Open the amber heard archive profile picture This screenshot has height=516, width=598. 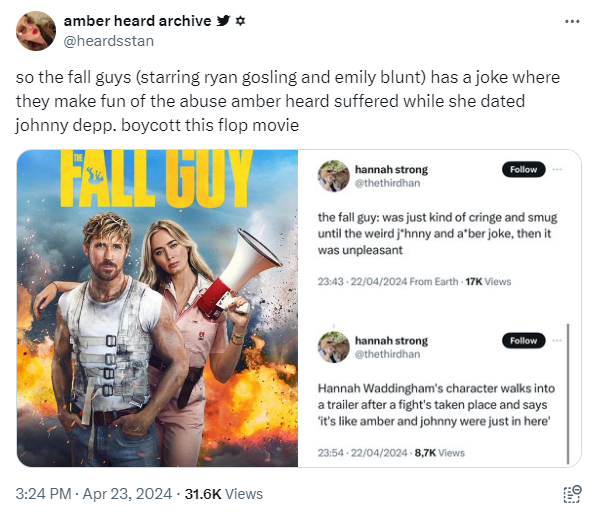pyautogui.click(x=36, y=31)
